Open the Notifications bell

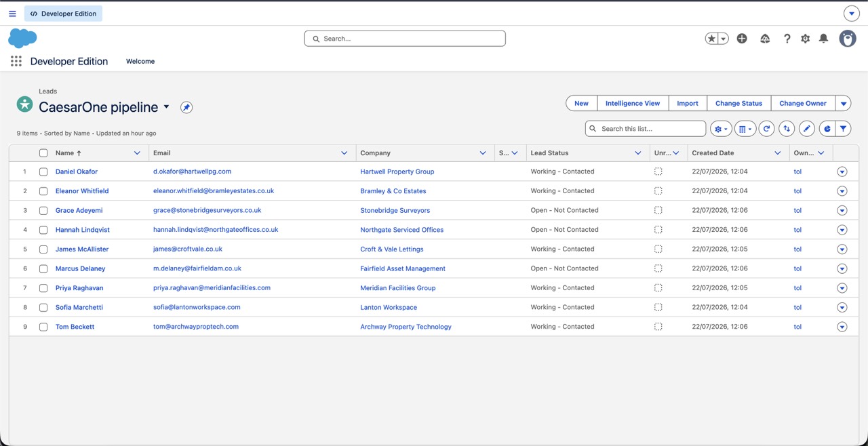tap(823, 39)
